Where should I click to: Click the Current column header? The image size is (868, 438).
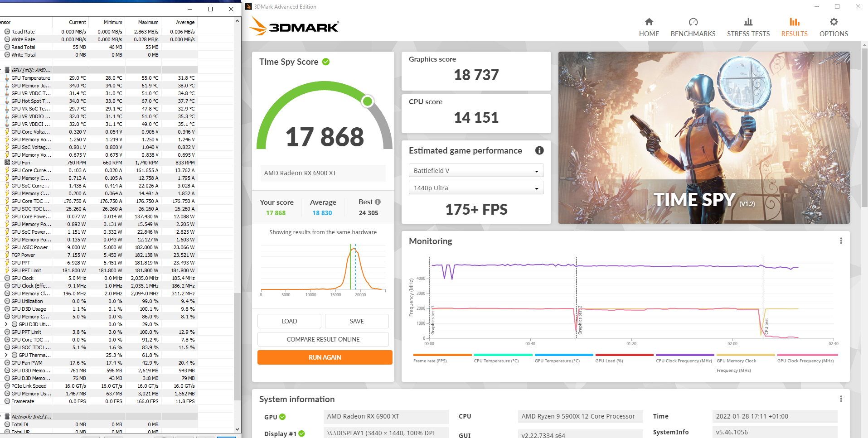[x=71, y=22]
